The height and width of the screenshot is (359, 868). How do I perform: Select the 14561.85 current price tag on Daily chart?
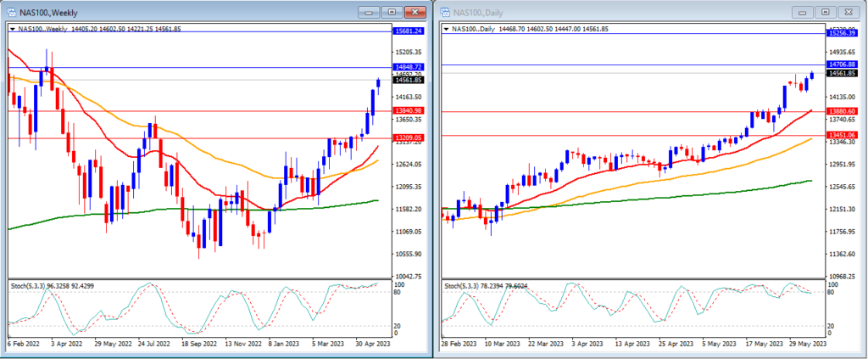[x=842, y=73]
